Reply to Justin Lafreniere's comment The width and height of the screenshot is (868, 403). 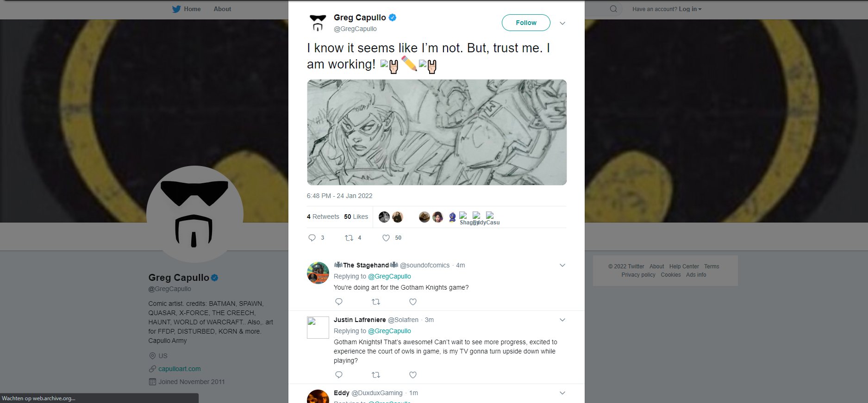coord(339,375)
